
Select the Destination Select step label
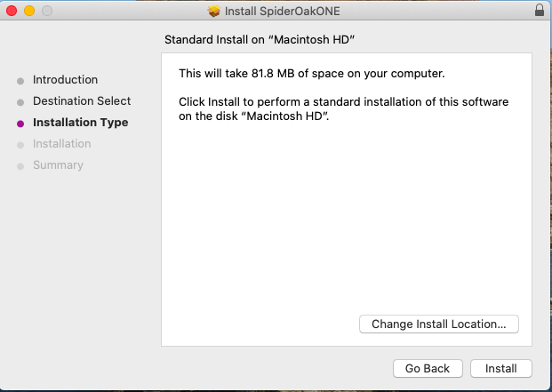click(x=82, y=101)
